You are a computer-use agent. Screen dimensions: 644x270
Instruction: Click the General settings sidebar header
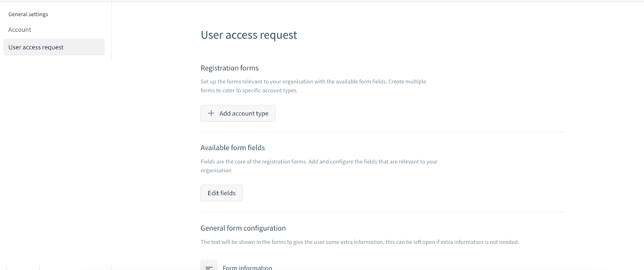pyautogui.click(x=28, y=14)
